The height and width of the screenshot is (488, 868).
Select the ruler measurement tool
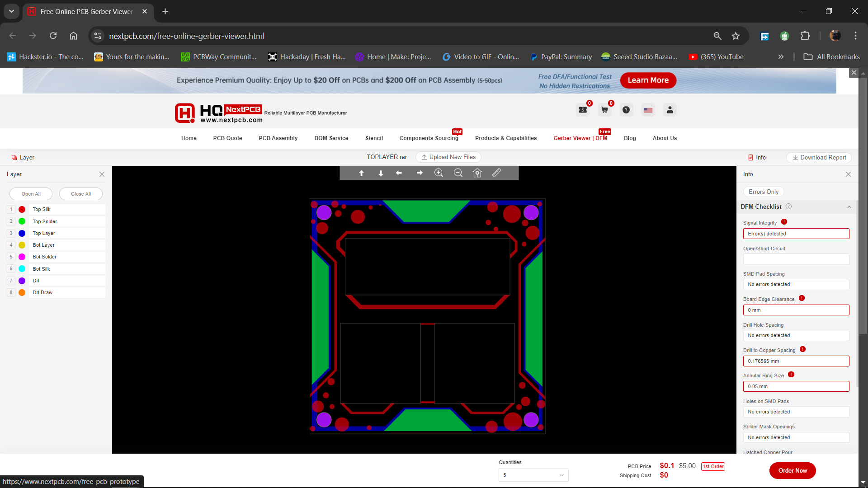click(496, 173)
